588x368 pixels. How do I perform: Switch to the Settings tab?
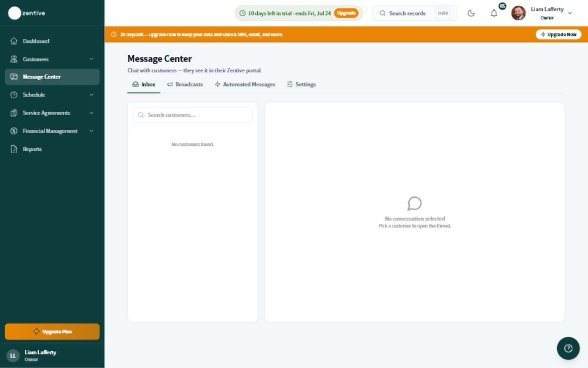coord(301,84)
